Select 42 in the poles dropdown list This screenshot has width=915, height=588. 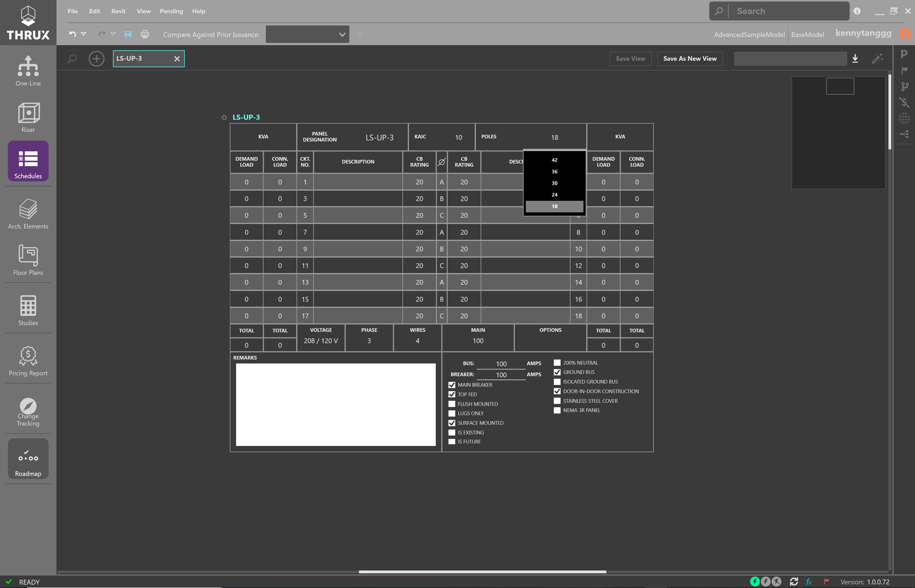554,160
